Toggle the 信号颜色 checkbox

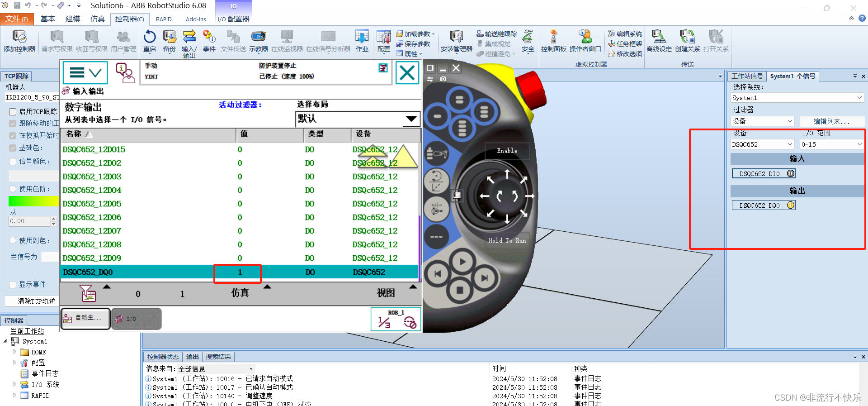click(x=13, y=161)
